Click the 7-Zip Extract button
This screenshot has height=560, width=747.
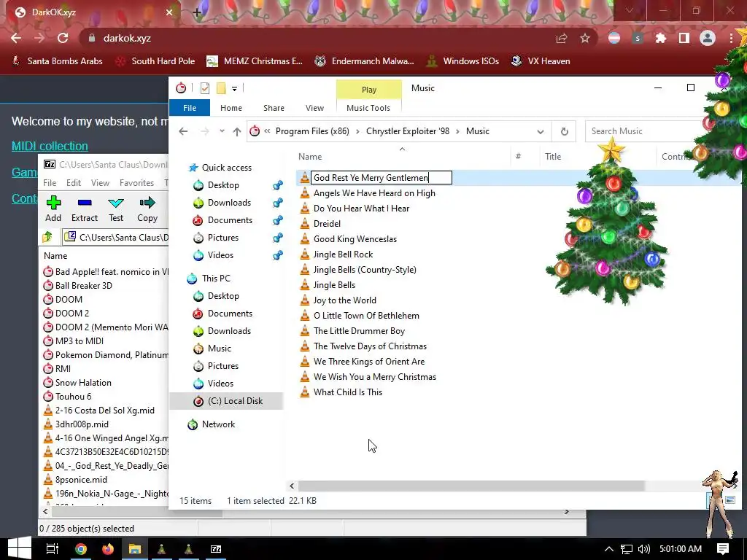click(85, 209)
